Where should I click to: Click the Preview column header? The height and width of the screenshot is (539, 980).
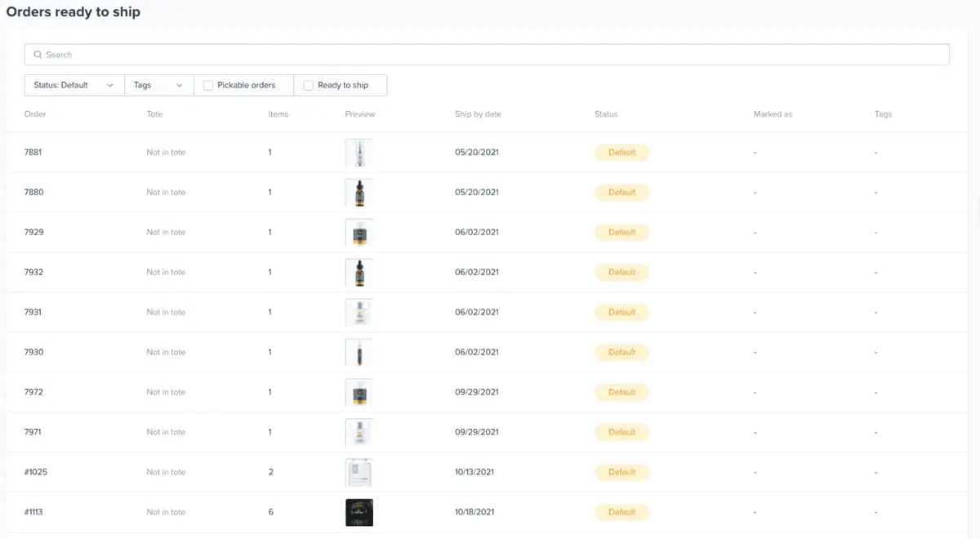[360, 114]
